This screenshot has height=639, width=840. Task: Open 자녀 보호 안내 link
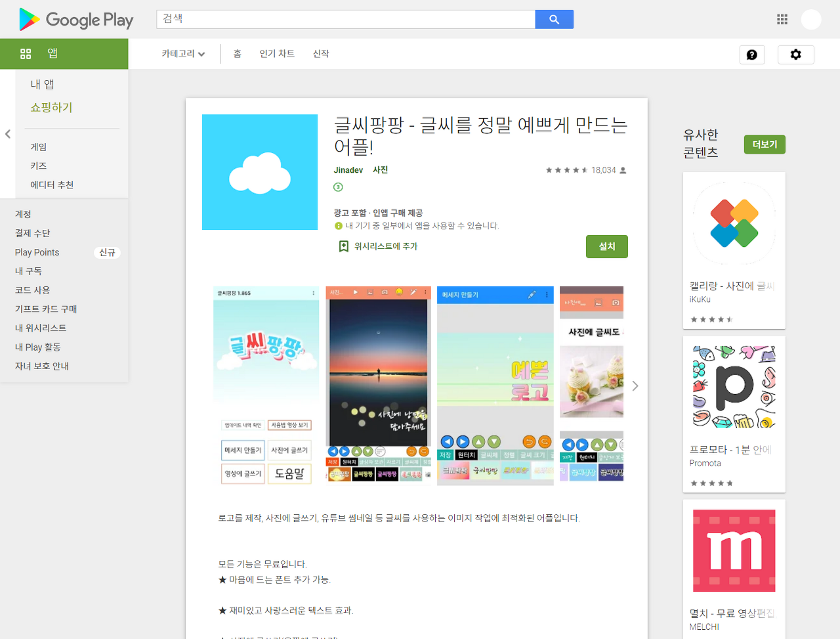coord(42,366)
